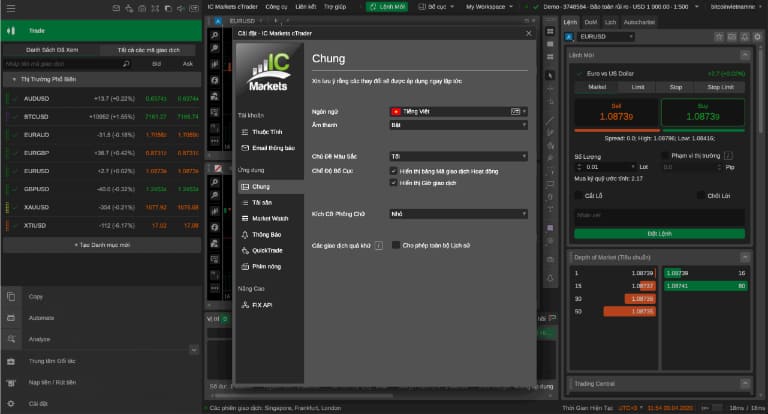This screenshot has width=768, height=414.
Task: Expand the Kích Cỡ Phông Chữ dropdown
Action: tap(458, 213)
